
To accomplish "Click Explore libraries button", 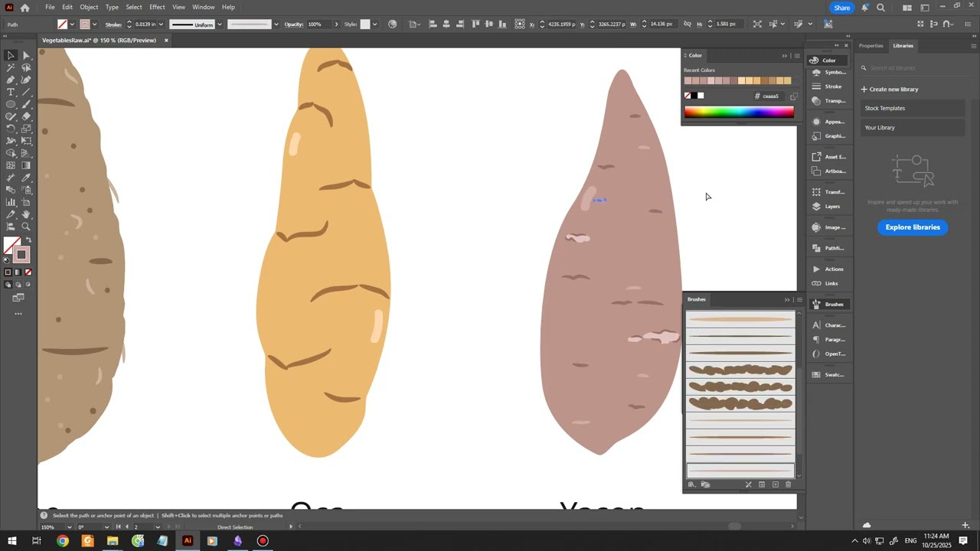I will [913, 227].
